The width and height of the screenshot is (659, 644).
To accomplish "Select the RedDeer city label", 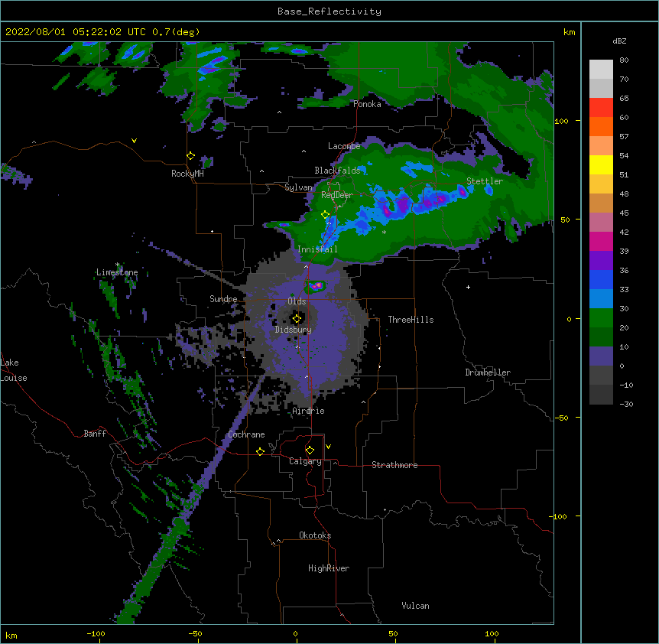I will 336,195.
